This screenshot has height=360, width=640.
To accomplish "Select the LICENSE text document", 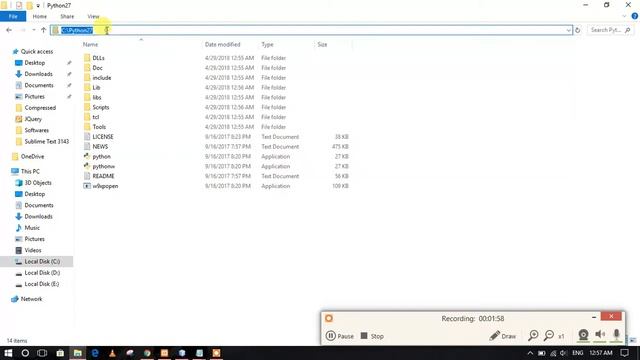I will pyautogui.click(x=103, y=137).
